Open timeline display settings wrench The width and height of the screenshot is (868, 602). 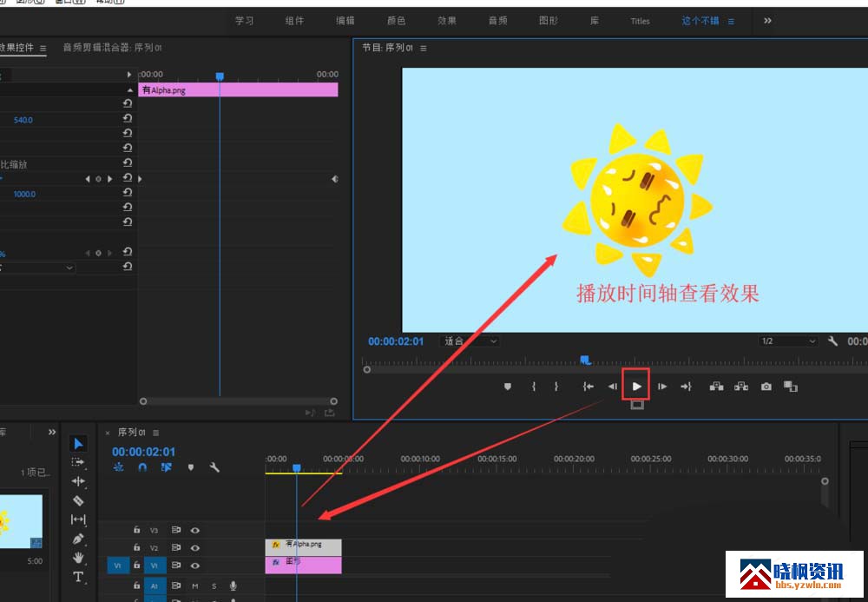click(214, 467)
